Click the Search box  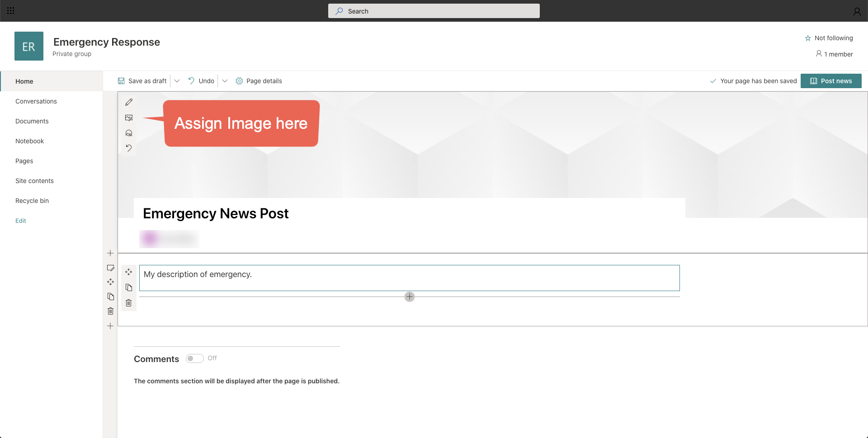tap(434, 11)
